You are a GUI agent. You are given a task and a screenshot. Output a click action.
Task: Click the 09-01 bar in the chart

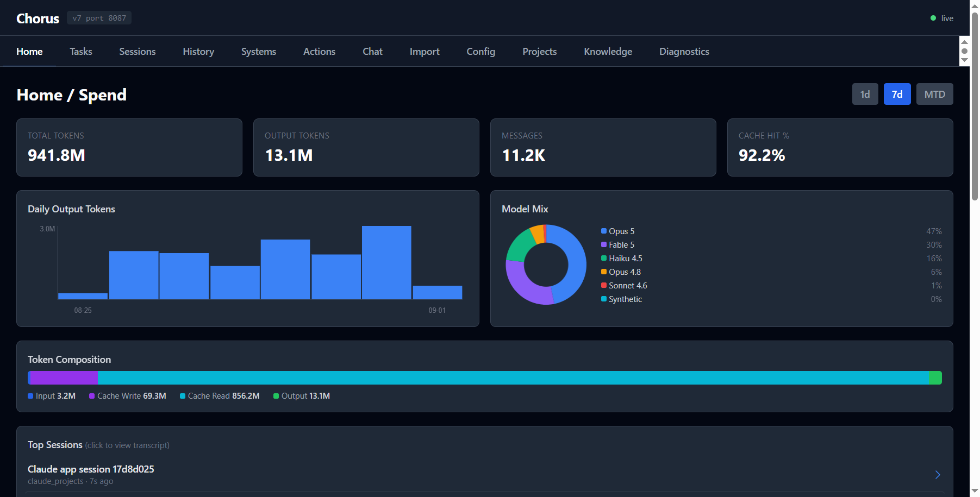[438, 292]
